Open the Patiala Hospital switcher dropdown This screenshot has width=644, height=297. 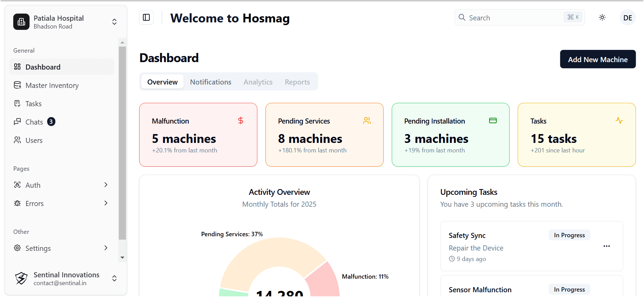coord(114,22)
